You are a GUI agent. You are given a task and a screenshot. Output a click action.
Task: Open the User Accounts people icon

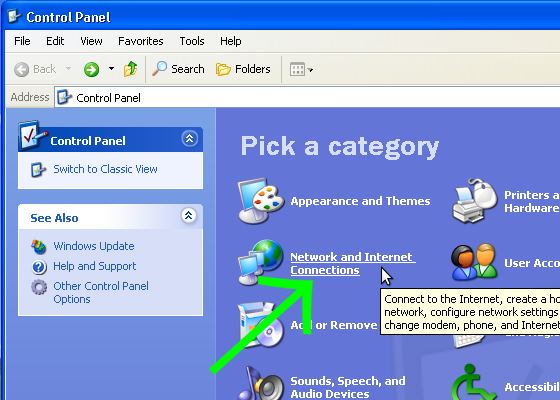pos(474,262)
